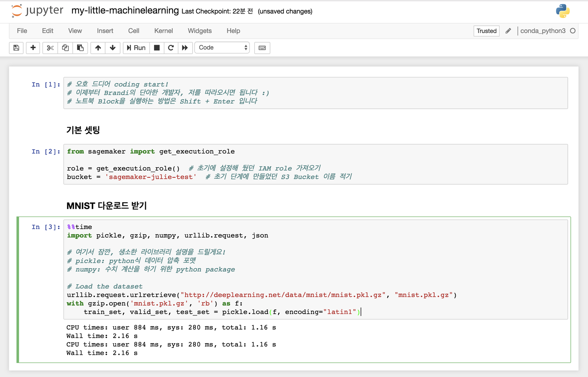Open the File menu
The width and height of the screenshot is (588, 377).
coord(22,31)
